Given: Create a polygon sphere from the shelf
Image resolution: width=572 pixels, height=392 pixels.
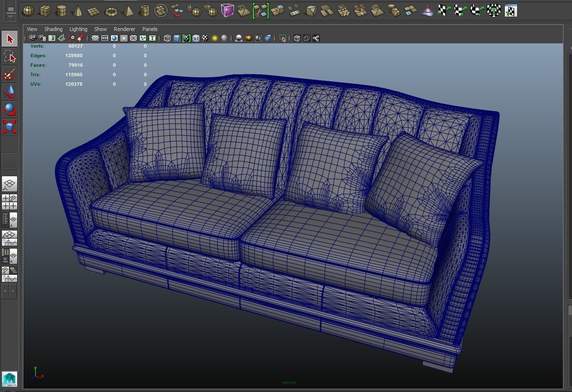Looking at the screenshot, I should pos(29,10).
